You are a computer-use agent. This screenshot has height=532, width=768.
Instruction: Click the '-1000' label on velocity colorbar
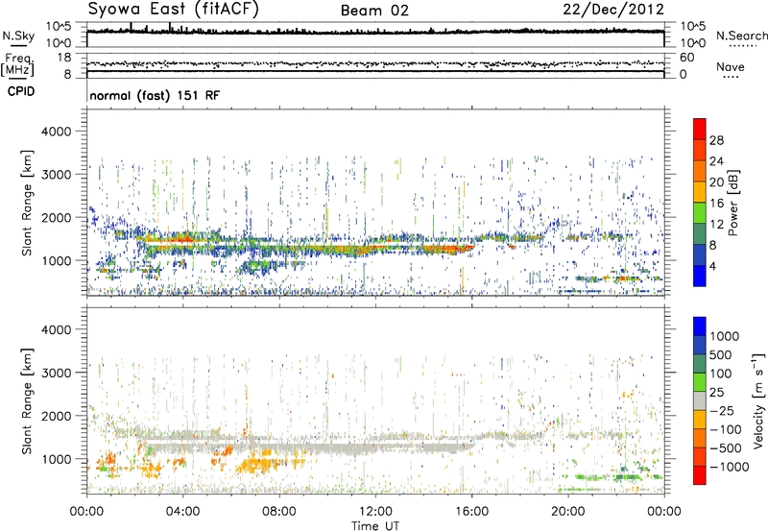click(729, 467)
